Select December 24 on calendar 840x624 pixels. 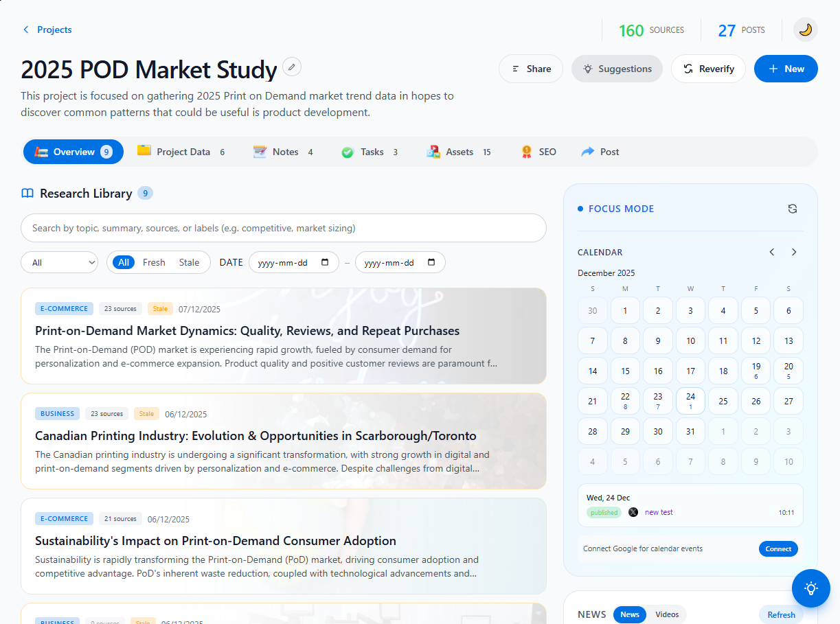point(690,401)
